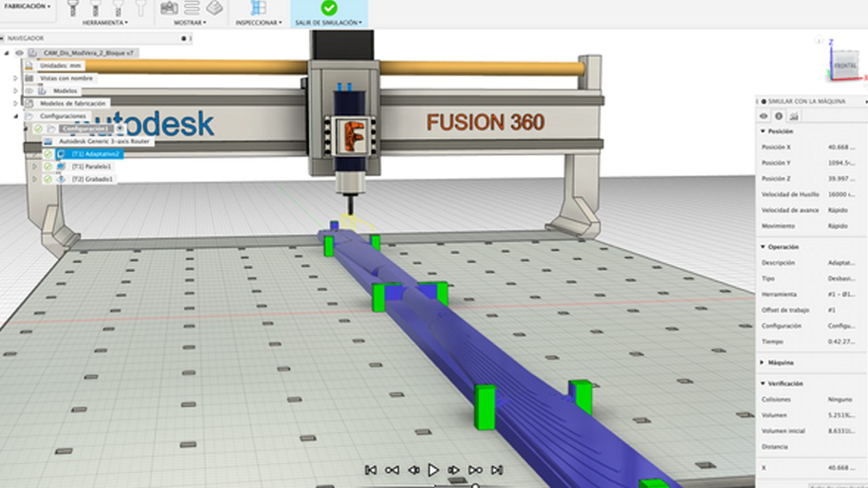This screenshot has height=488, width=868.
Task: Click the pin dot icon in NAVEGADOR header
Action: [184, 38]
